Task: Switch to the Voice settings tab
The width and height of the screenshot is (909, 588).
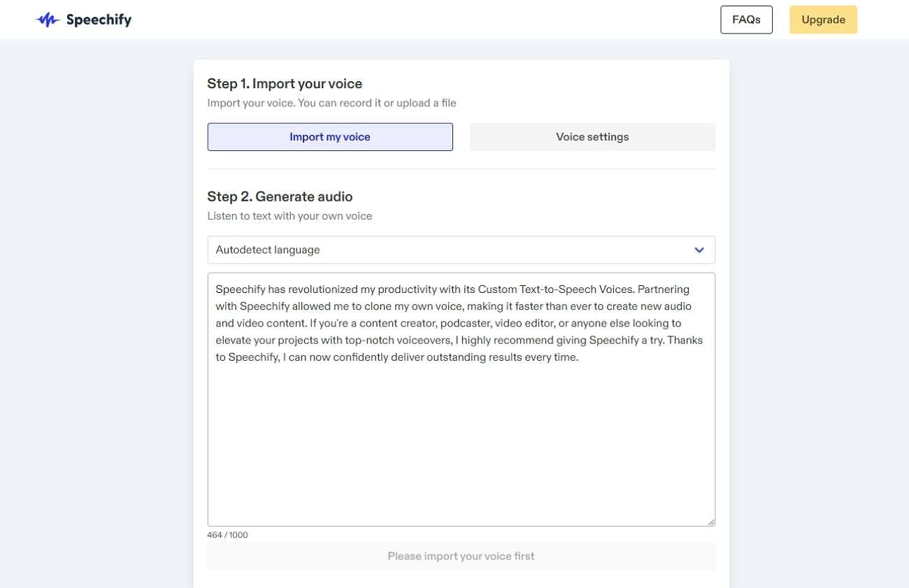Action: click(592, 137)
